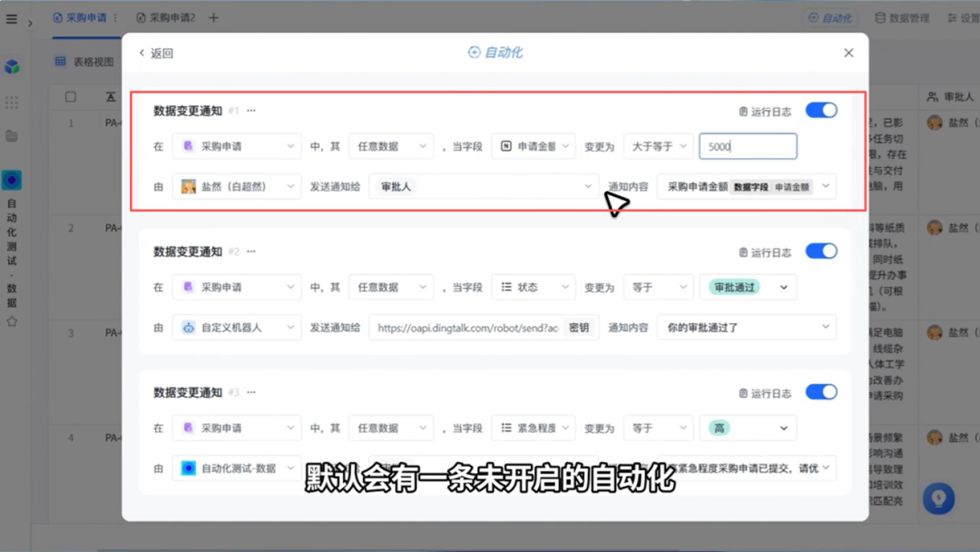Open the 自动化测试-数据 sender dropdown
980x552 pixels.
237,468
